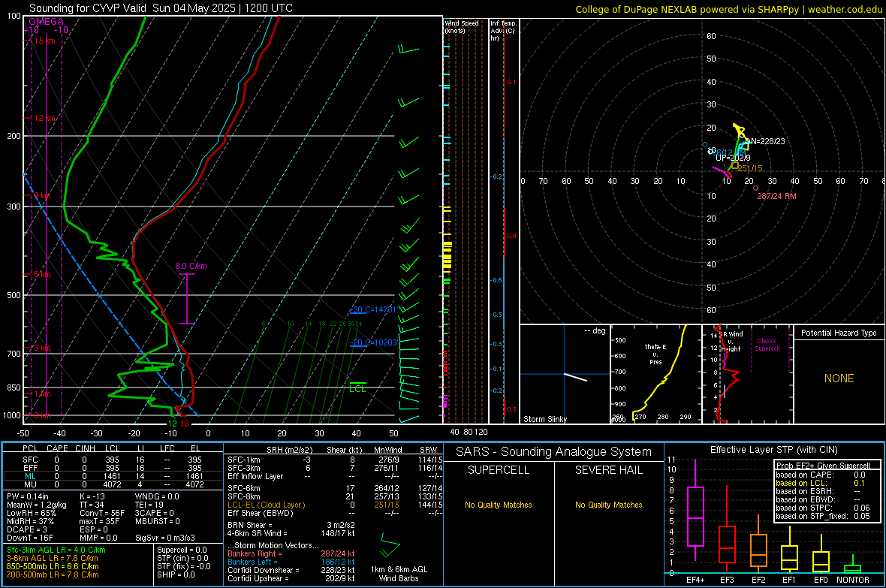This screenshot has width=886, height=588.
Task: Click the 'UP=202/9' hodograph label
Action: pos(733,158)
